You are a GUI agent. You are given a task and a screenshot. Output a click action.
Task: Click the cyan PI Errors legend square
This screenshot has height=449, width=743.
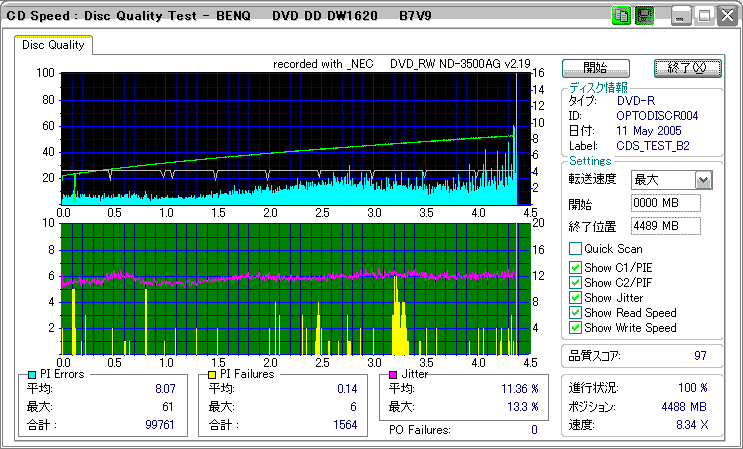[33, 374]
